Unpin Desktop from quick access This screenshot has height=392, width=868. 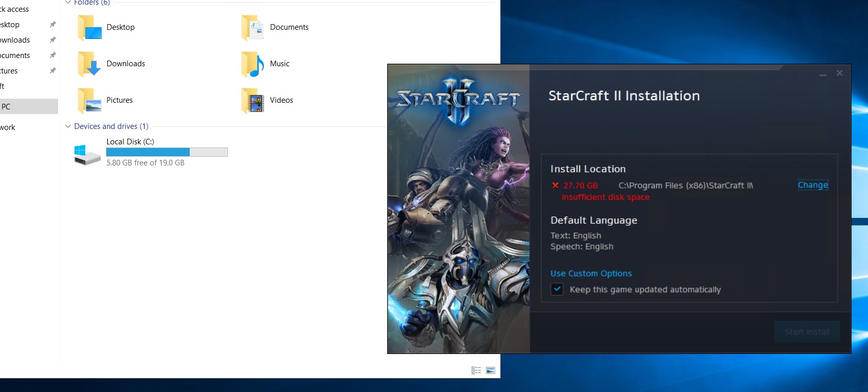point(52,25)
